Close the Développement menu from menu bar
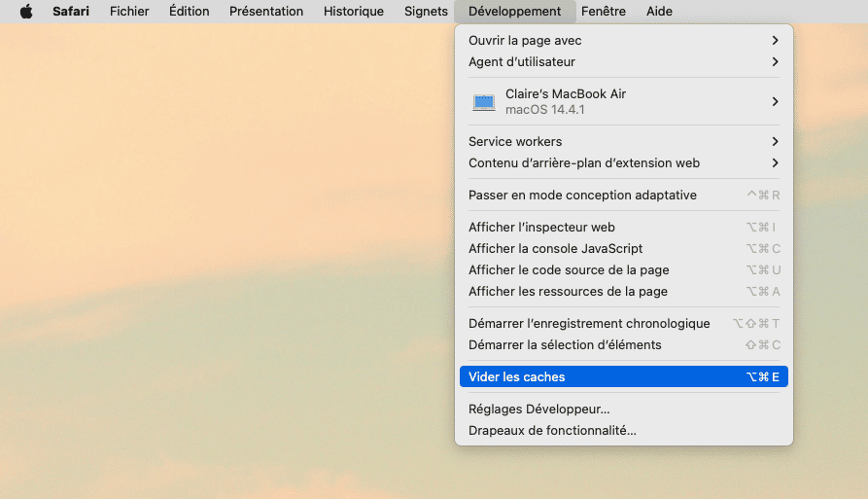The width and height of the screenshot is (868, 499). 515,11
